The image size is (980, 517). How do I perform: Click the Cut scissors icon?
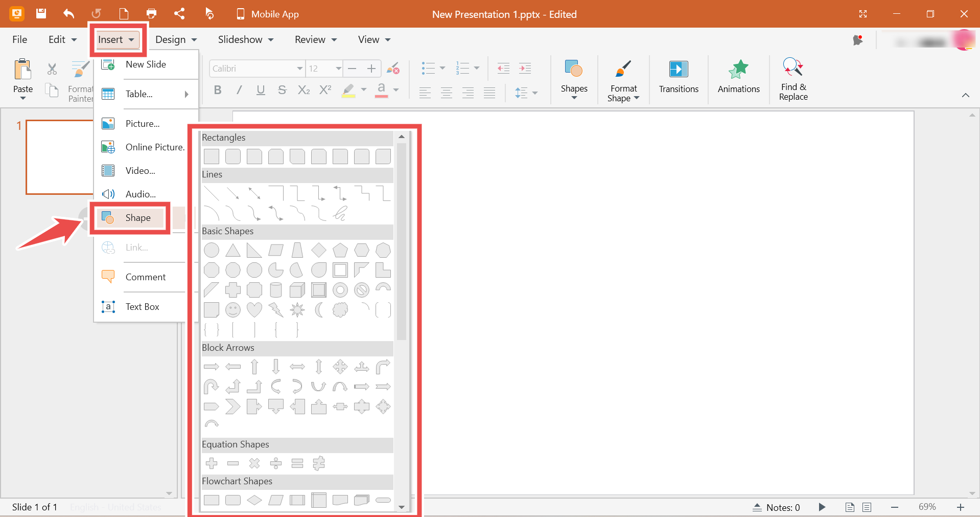(52, 69)
